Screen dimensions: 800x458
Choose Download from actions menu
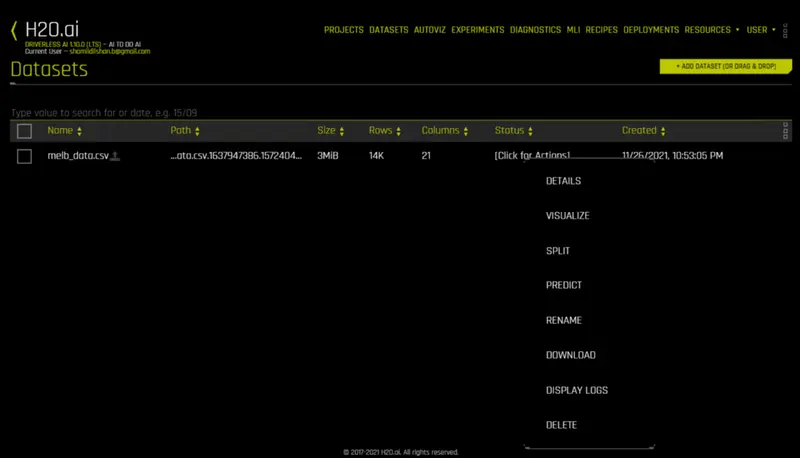tap(570, 355)
